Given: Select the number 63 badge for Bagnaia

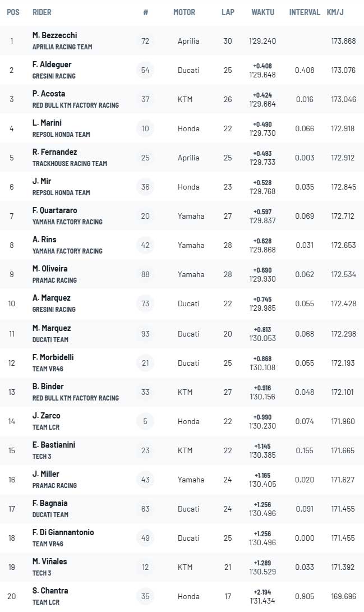Looking at the screenshot, I should 145,509.
